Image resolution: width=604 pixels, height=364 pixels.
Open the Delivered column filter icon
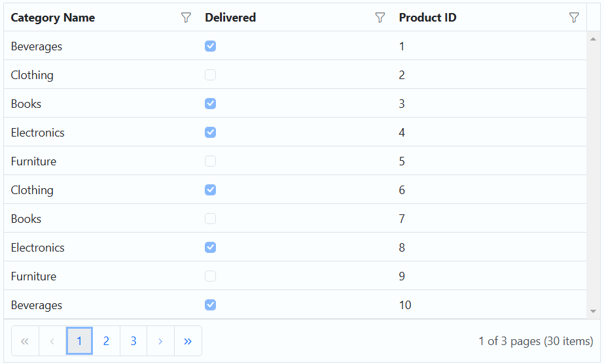point(380,18)
